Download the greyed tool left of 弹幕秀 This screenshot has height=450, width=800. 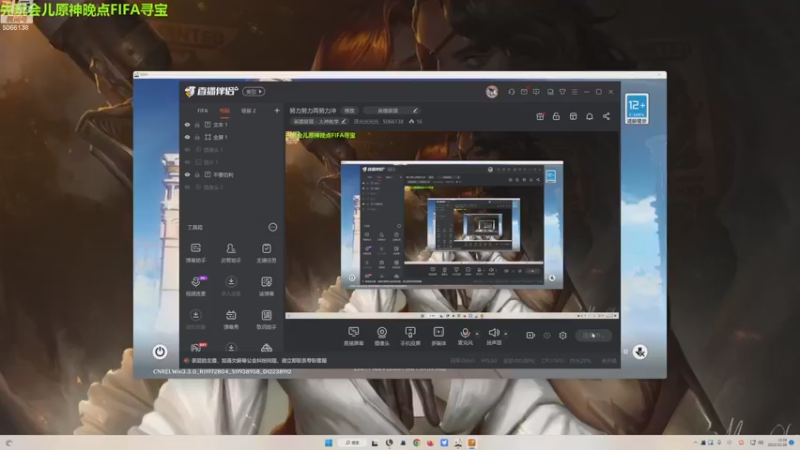tap(195, 319)
